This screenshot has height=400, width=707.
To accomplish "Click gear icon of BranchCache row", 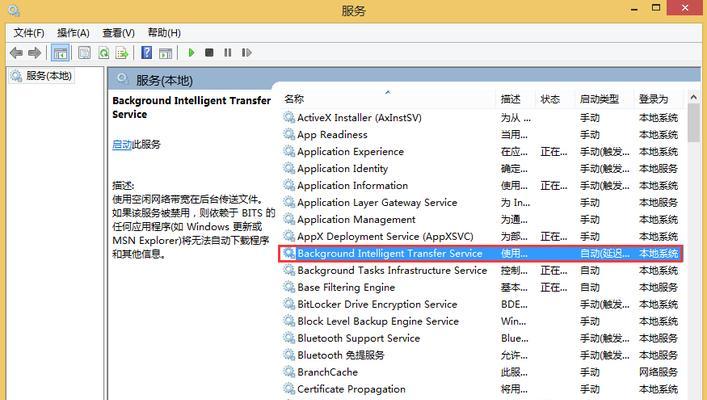I will [x=289, y=372].
